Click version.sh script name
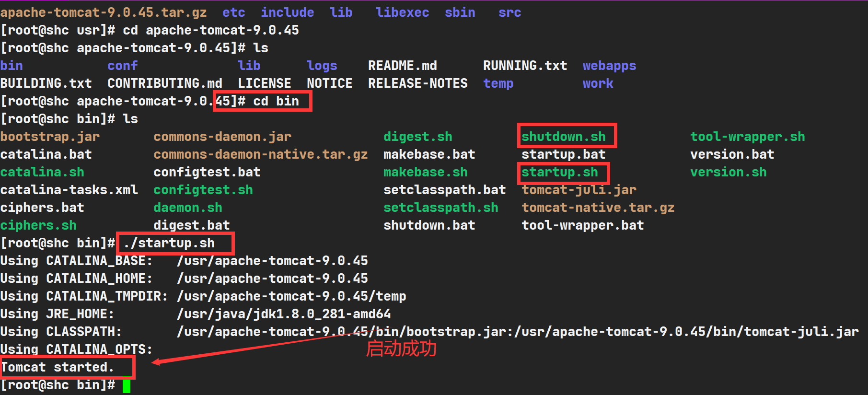 729,172
